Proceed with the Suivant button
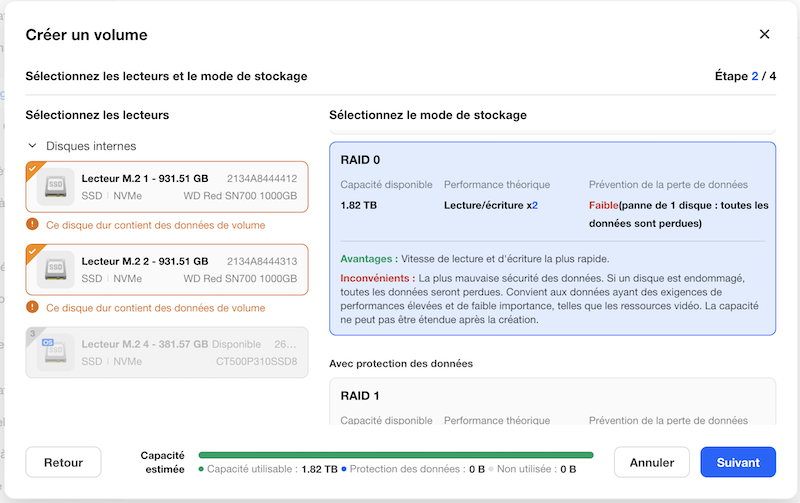 [x=738, y=462]
